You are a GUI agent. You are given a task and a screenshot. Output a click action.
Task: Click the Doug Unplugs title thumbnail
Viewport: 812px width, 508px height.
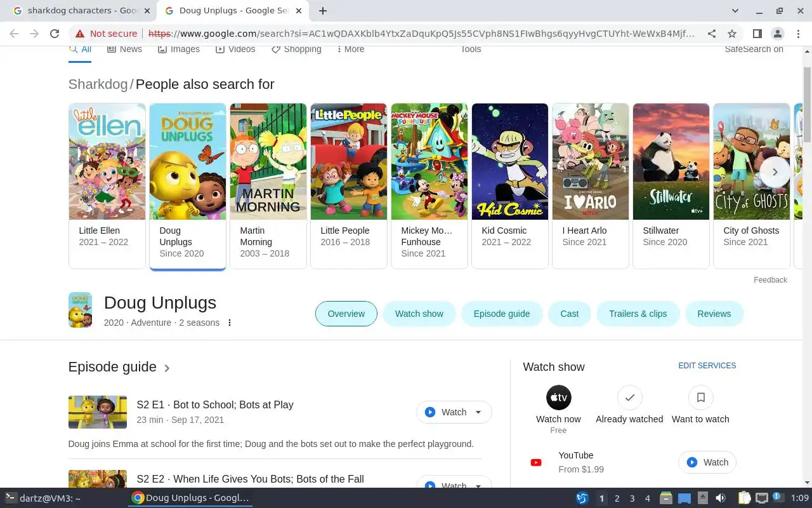pos(80,310)
